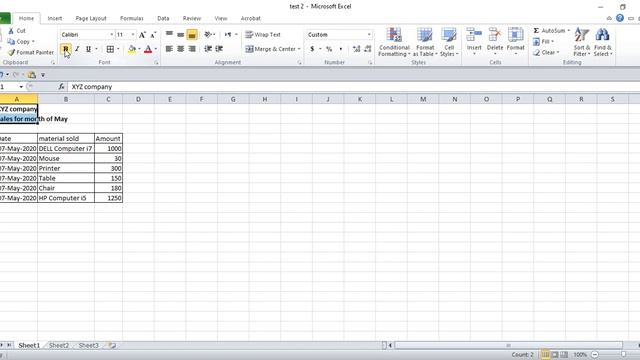Click the Decrease Font Size icon
The image size is (640, 360).
[x=153, y=35]
